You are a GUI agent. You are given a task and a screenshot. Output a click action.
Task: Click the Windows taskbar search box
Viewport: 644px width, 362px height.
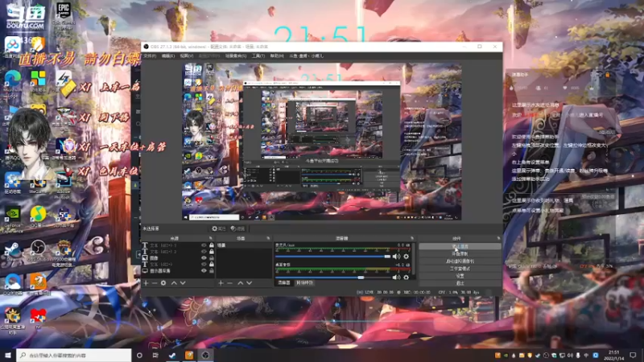pos(74,355)
